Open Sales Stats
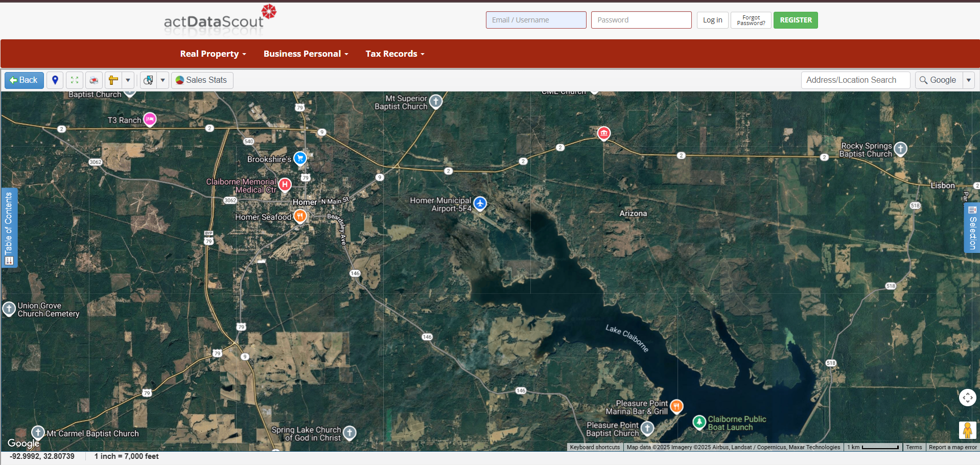 [202, 80]
